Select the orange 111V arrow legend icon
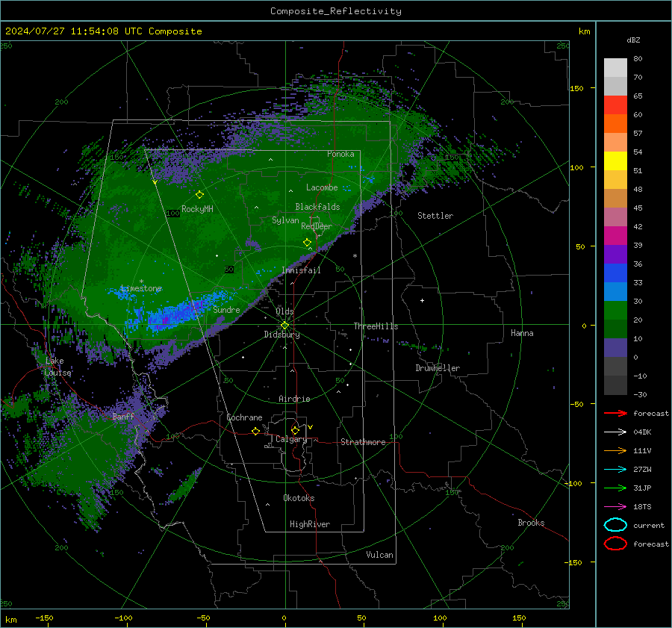672x628 pixels. [x=615, y=450]
